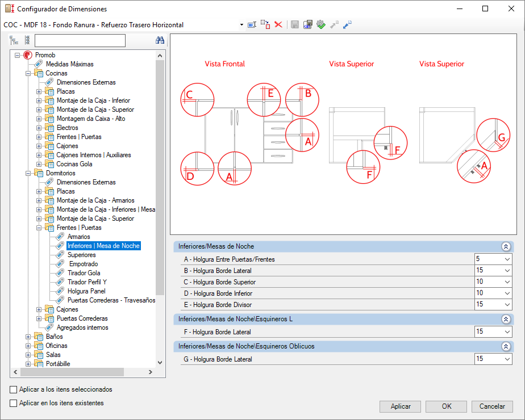This screenshot has height=420, width=525.
Task: Expand the Cocinas Gola node
Action: pyautogui.click(x=39, y=164)
